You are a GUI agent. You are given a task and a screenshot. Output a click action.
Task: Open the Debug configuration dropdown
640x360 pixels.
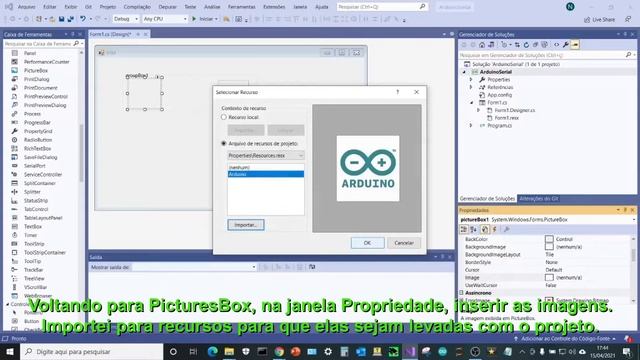pyautogui.click(x=125, y=19)
